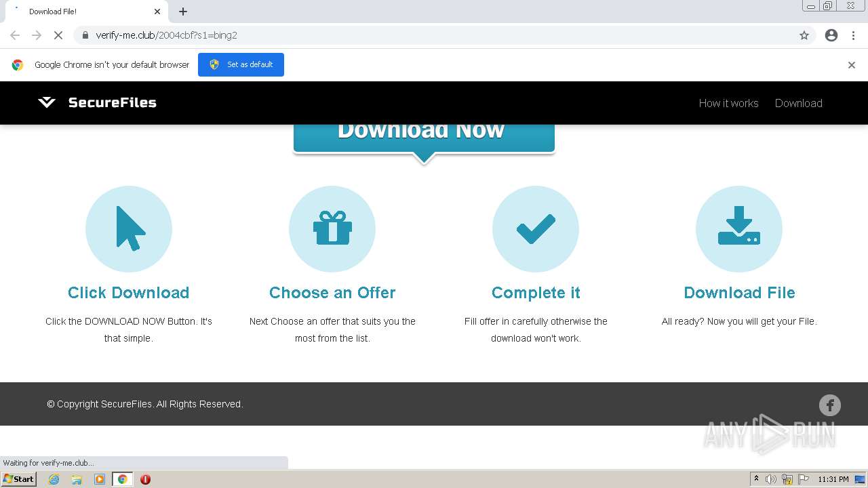Click the padlock site info icon
Image resolution: width=868 pixels, height=488 pixels.
85,35
